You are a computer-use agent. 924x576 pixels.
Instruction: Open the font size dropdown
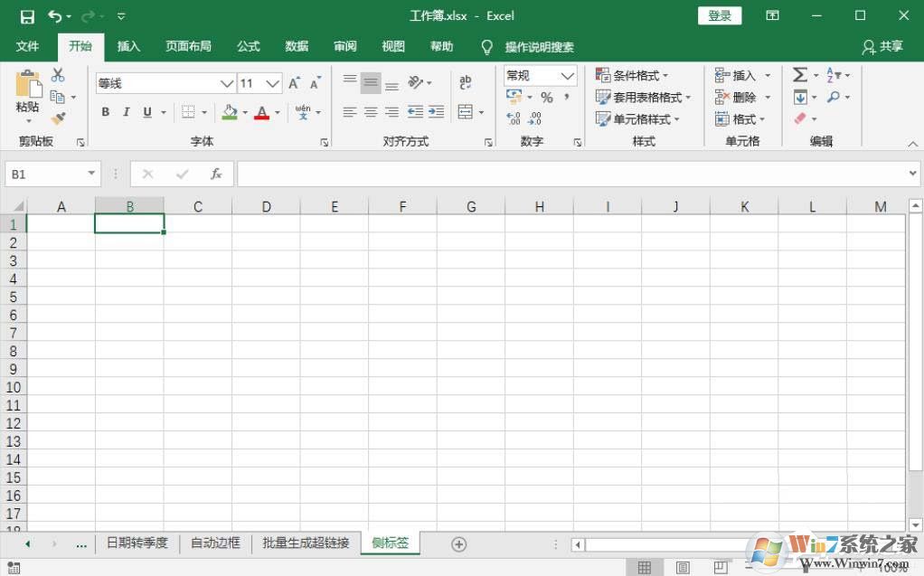pos(271,82)
